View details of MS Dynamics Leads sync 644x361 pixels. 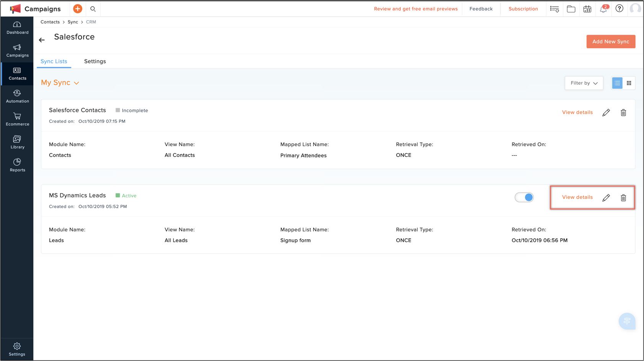(577, 197)
